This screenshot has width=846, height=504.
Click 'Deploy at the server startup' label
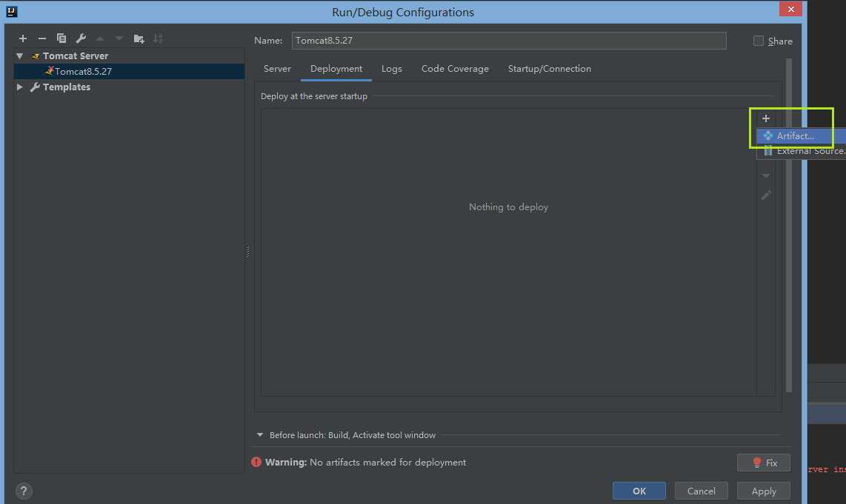(314, 96)
